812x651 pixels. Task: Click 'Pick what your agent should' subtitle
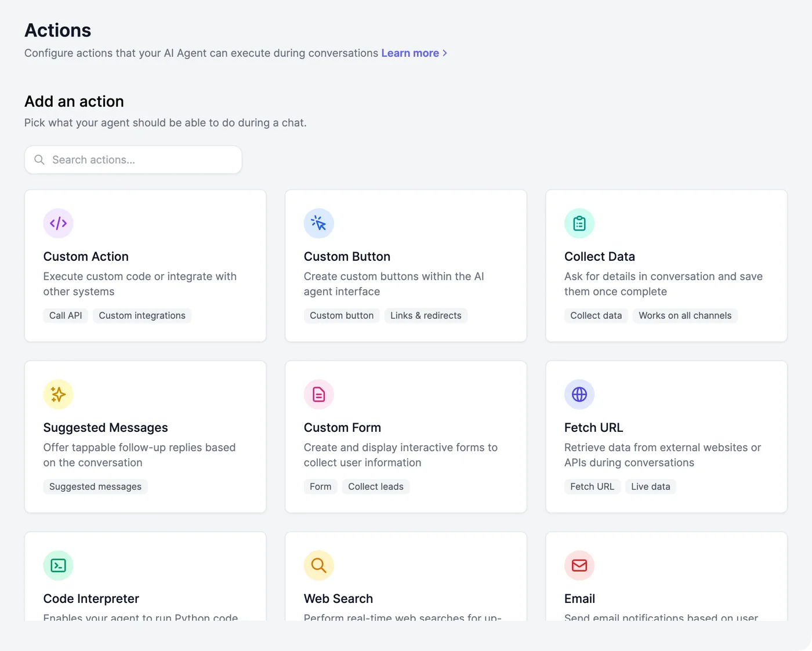point(165,122)
